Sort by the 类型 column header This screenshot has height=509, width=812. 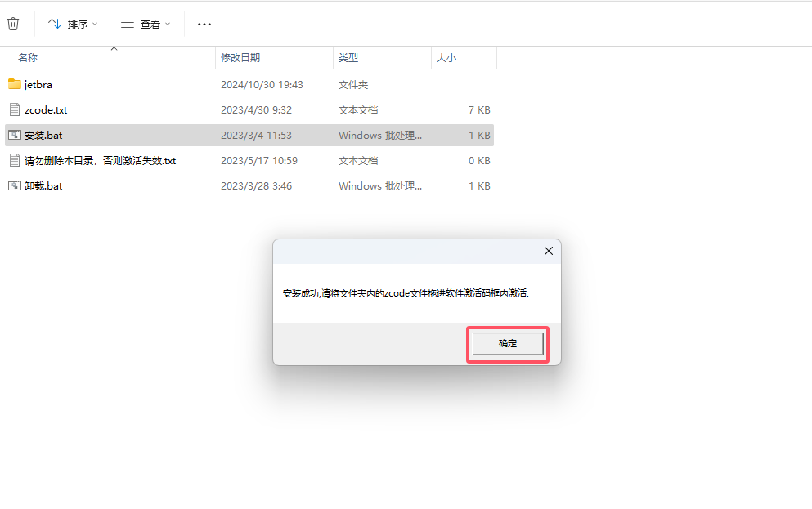point(348,57)
